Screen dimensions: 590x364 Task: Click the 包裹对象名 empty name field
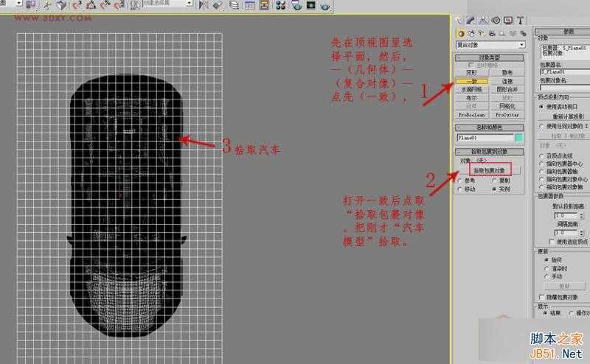pos(564,87)
